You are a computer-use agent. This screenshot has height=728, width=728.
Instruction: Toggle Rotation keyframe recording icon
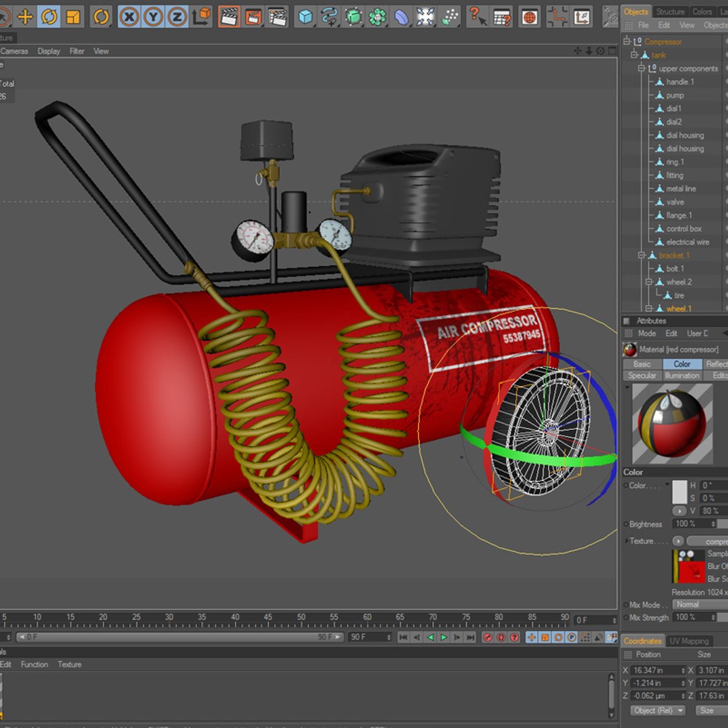559,638
